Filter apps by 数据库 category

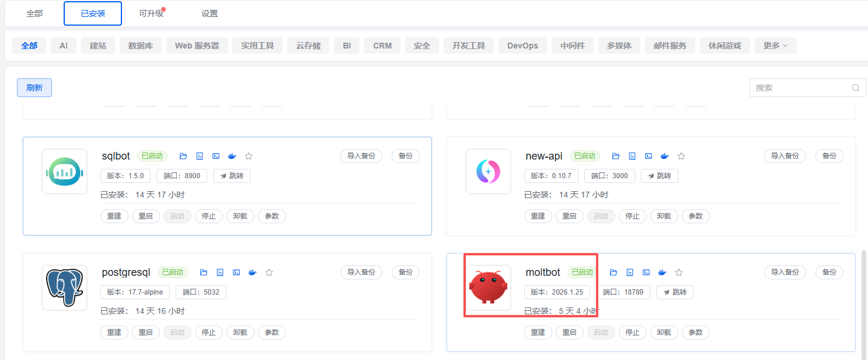141,46
